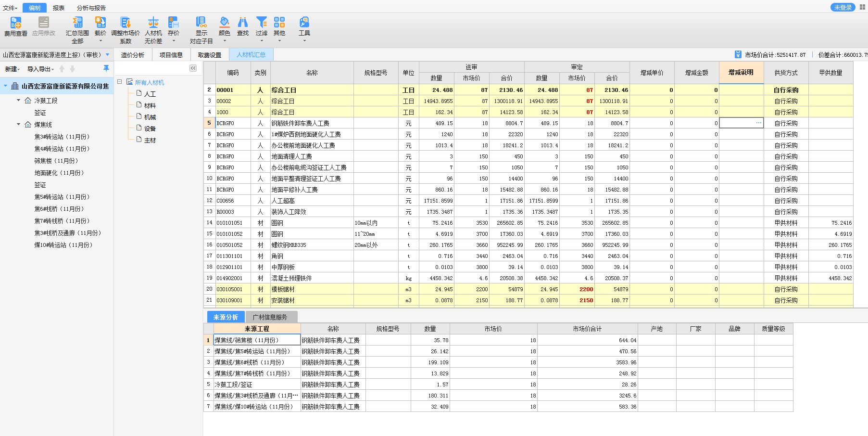This screenshot has height=436, width=868.
Task: Select the 来源分析 tab
Action: [226, 317]
